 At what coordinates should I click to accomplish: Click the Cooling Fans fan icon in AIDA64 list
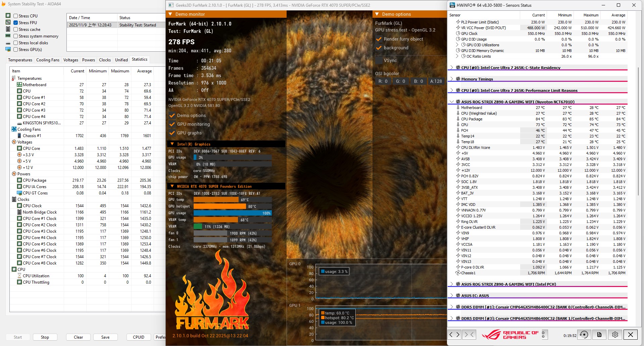pos(14,129)
